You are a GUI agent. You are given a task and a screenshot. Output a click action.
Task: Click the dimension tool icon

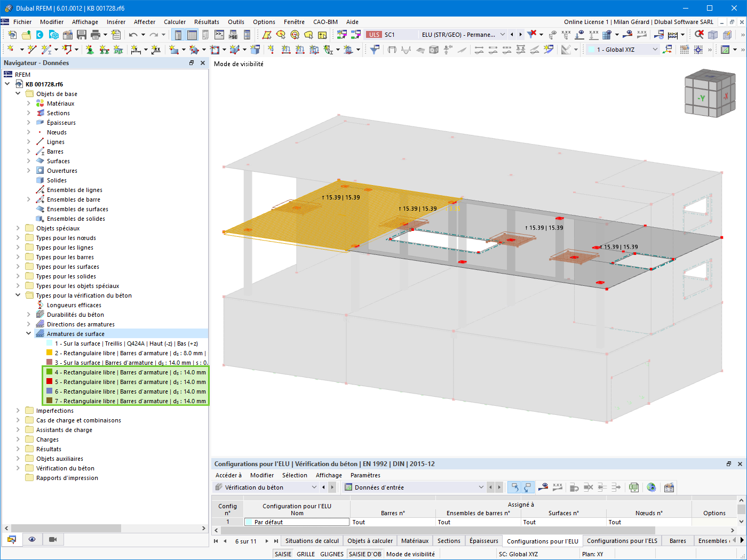[x=136, y=49]
